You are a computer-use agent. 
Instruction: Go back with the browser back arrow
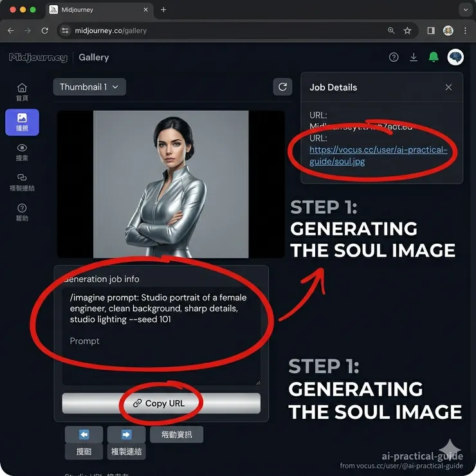pos(11,31)
